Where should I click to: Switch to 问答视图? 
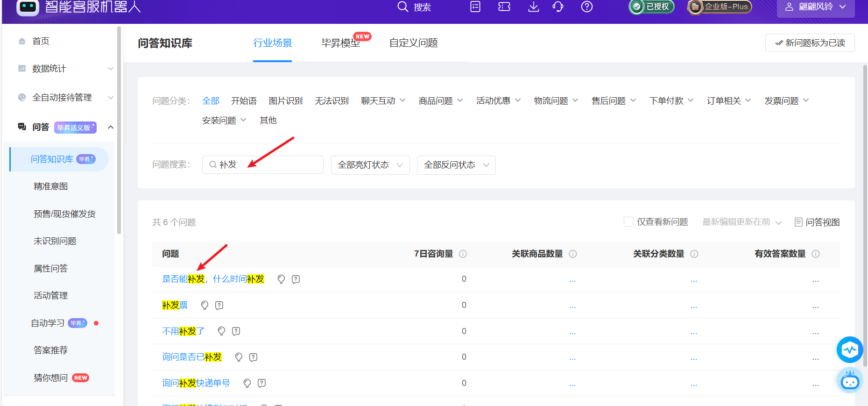tap(817, 222)
